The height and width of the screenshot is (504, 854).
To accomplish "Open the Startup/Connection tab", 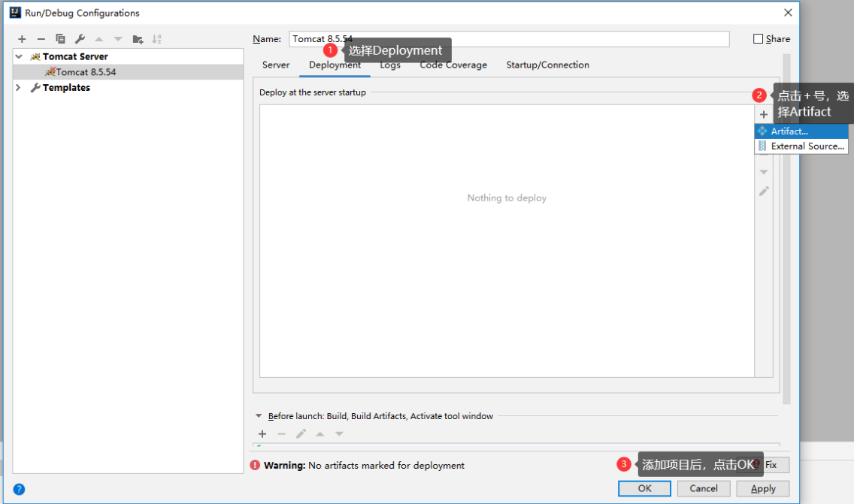I will point(547,65).
